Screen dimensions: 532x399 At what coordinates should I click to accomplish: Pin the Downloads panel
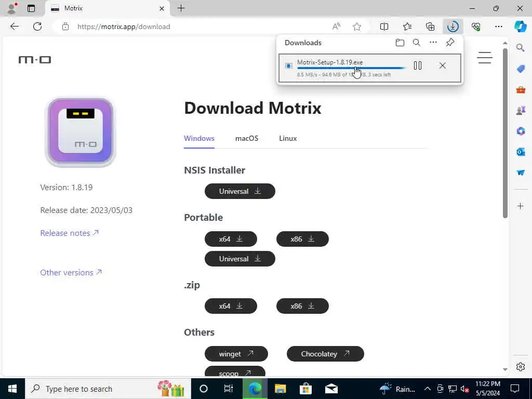point(450,43)
